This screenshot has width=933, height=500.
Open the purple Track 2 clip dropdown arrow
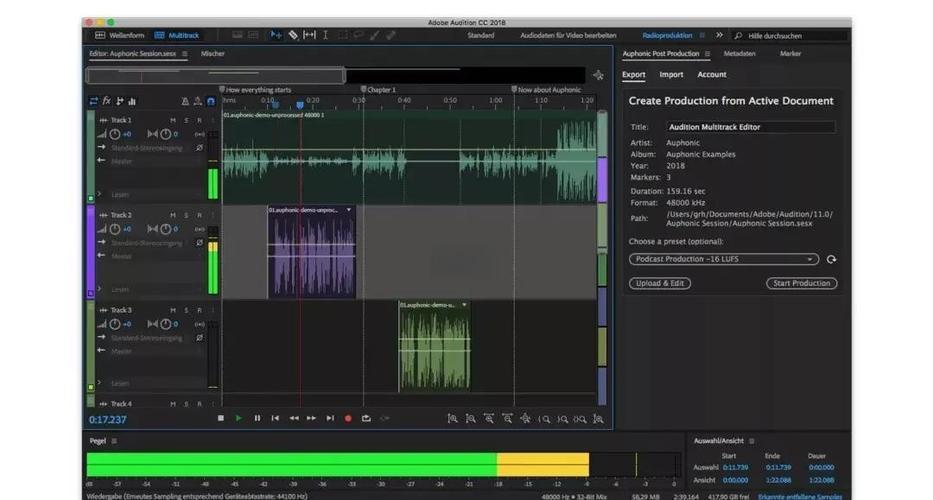[x=349, y=210]
